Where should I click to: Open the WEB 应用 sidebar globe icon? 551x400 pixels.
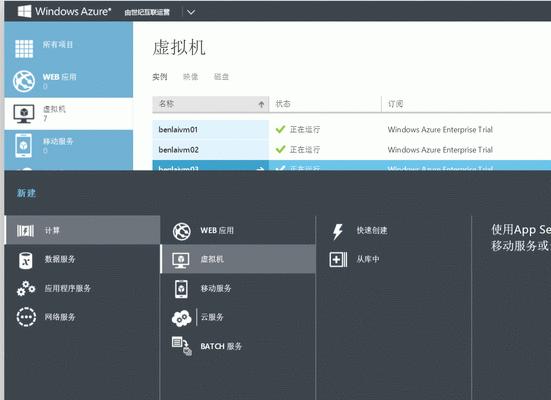(24, 81)
